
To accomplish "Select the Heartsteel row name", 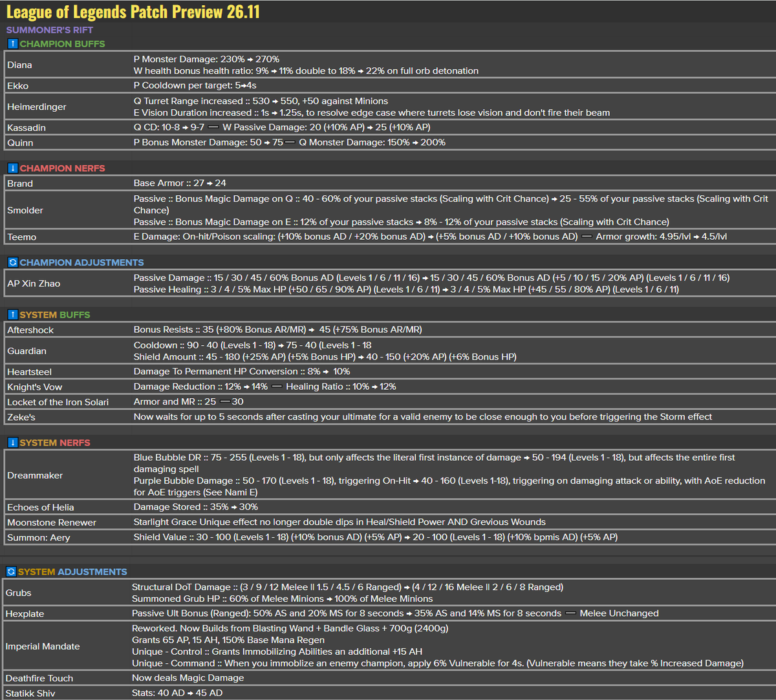I will tap(30, 372).
